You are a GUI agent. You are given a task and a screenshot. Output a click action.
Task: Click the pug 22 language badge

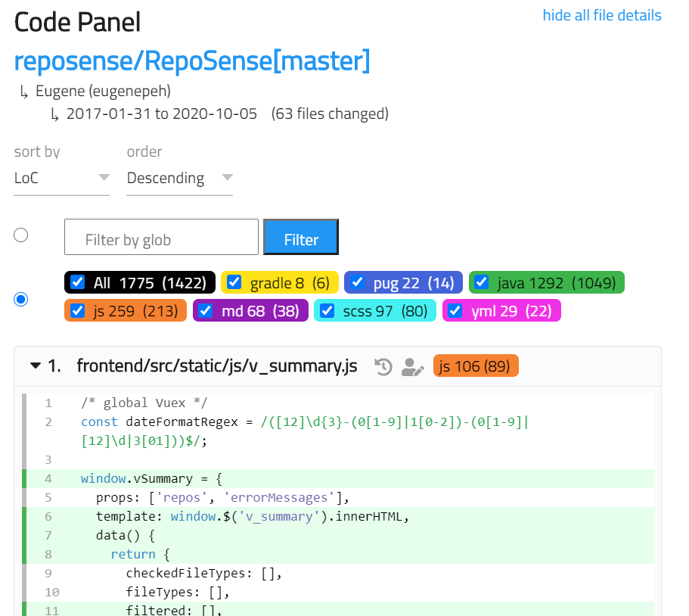point(403,282)
